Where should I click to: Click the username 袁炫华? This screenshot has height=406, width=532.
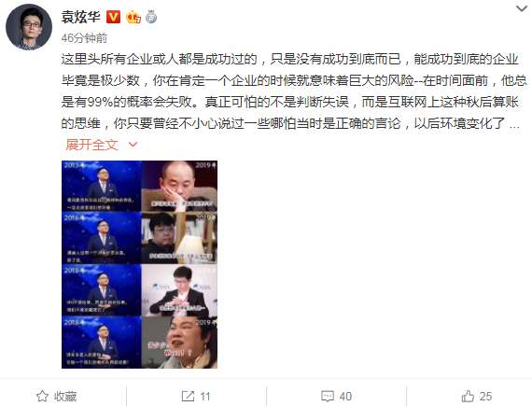click(x=81, y=17)
